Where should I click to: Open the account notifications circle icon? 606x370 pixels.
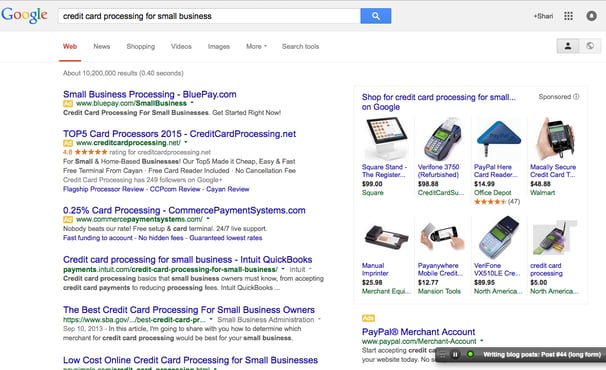pos(591,16)
